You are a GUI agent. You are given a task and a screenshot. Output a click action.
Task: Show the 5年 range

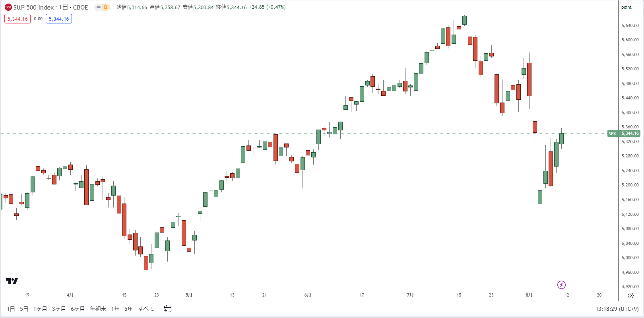(128, 309)
